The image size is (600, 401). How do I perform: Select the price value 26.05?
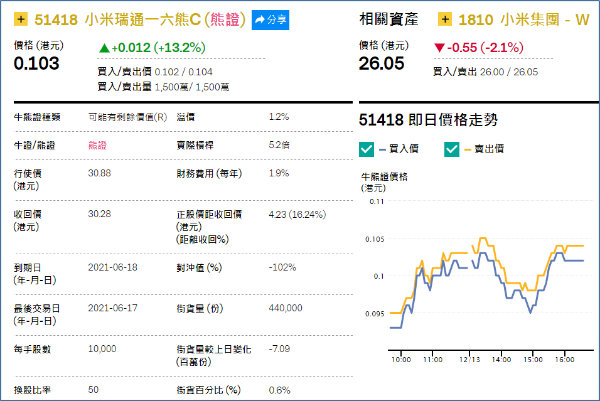[x=381, y=64]
